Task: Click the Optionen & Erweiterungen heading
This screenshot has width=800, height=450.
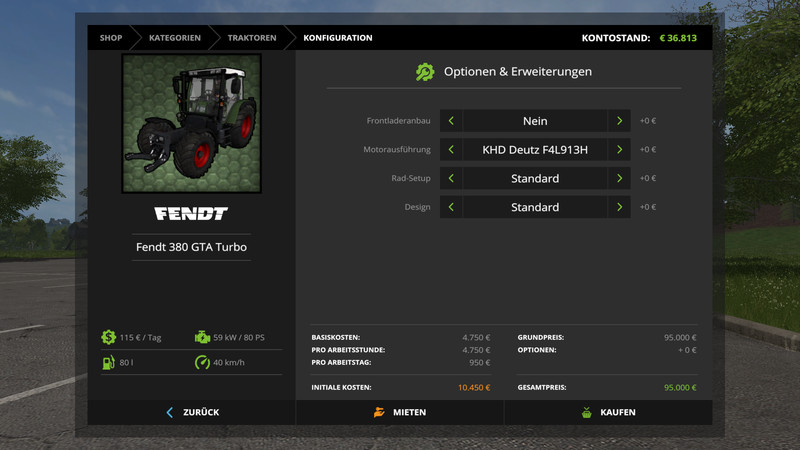Action: pos(518,71)
